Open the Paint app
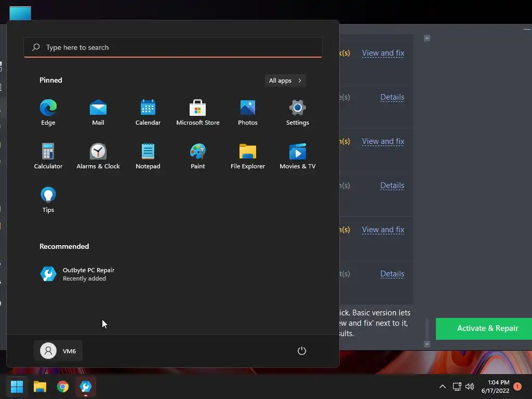 (x=198, y=156)
